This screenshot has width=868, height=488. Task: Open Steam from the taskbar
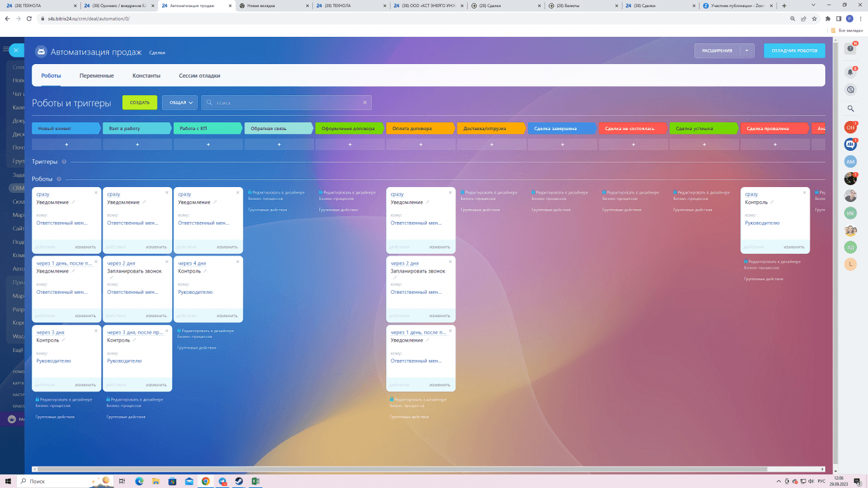[x=239, y=481]
